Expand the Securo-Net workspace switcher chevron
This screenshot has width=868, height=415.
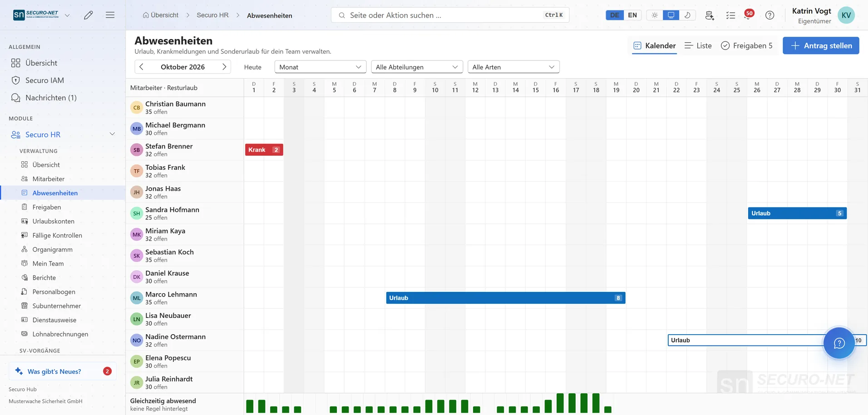click(67, 15)
